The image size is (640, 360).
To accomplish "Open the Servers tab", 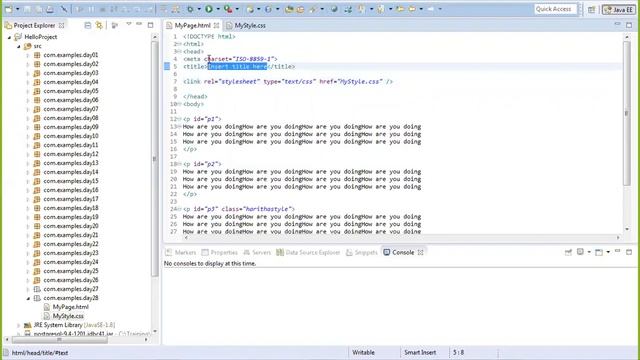I will 257,253.
